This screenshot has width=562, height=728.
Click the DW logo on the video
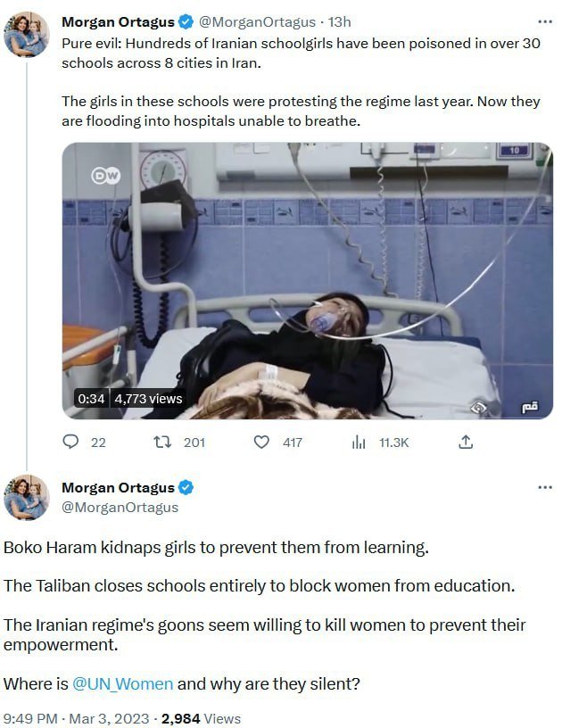click(x=104, y=176)
